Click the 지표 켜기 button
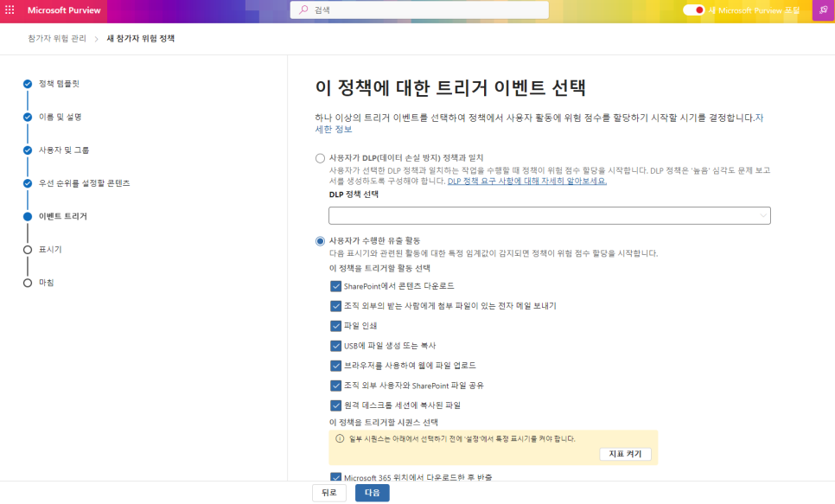 point(625,454)
